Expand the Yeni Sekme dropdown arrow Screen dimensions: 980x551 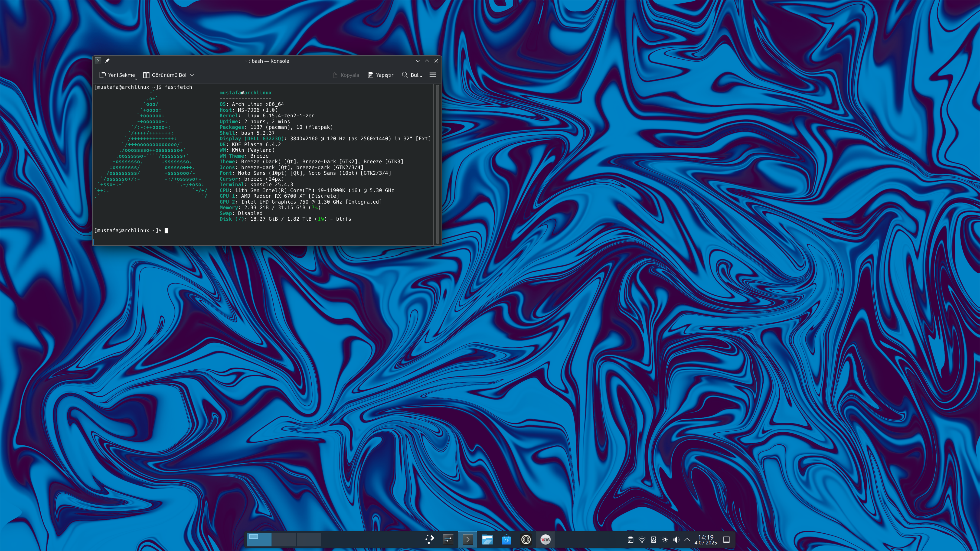tap(136, 79)
